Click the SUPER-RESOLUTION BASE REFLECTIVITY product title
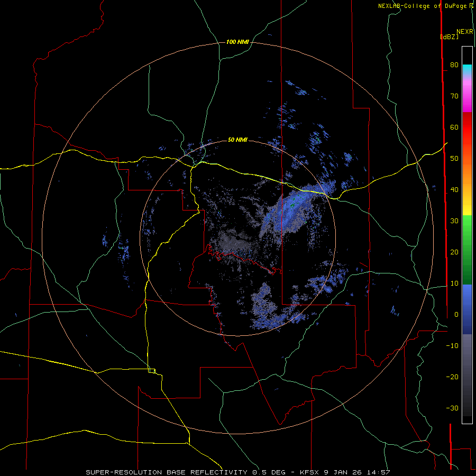This screenshot has width=476, height=476. [x=167, y=472]
